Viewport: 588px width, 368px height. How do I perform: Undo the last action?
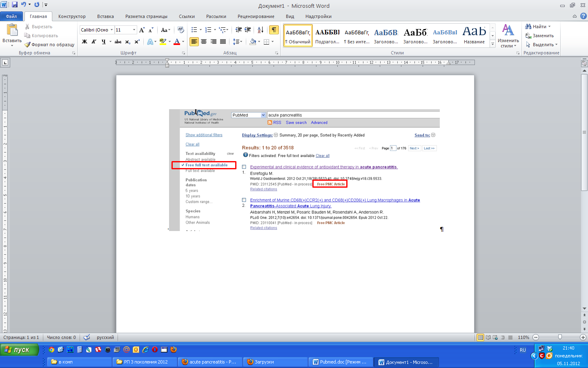pyautogui.click(x=23, y=5)
